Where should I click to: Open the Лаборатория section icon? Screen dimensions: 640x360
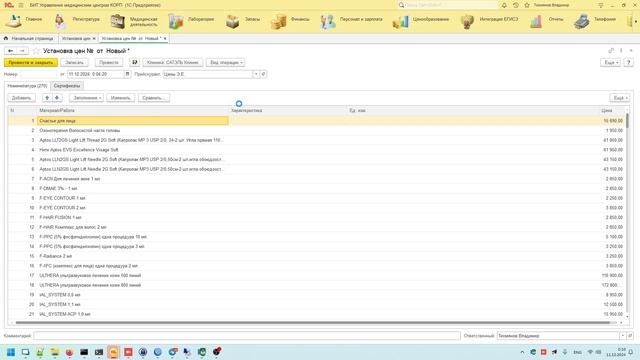176,21
